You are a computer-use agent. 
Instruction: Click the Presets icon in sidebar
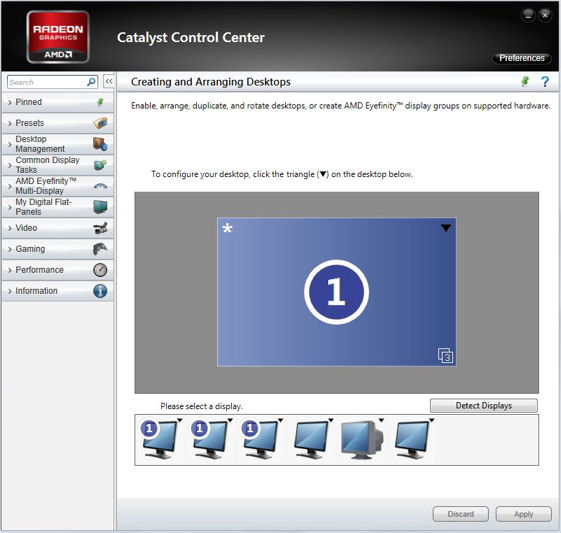point(100,123)
